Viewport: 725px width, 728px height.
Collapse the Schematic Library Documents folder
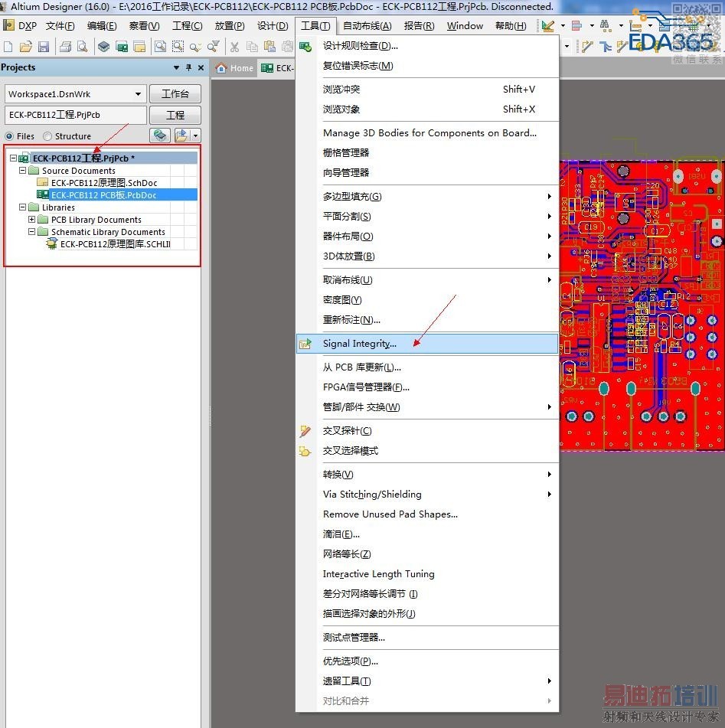[x=31, y=231]
